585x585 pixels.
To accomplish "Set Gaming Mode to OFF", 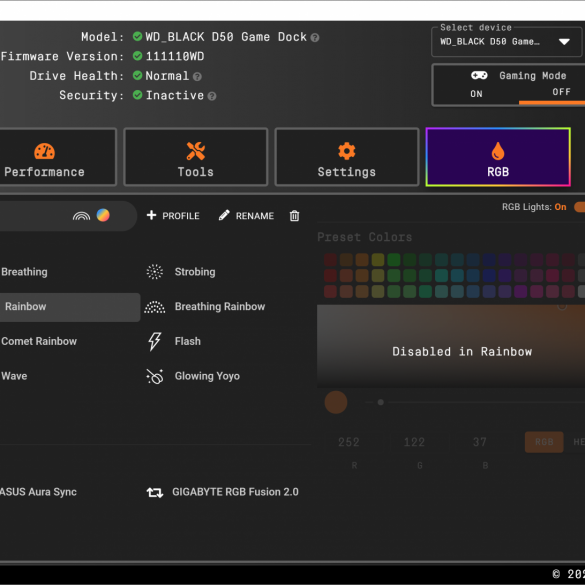I will 561,92.
